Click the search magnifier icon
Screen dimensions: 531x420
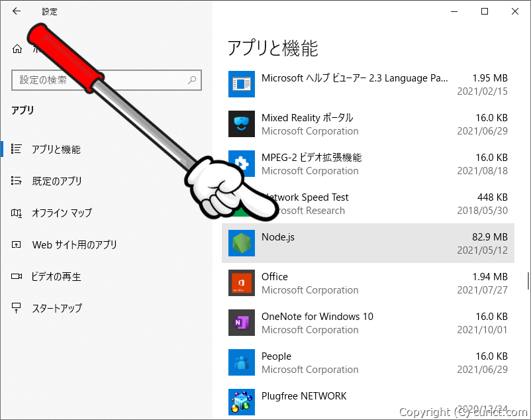pyautogui.click(x=192, y=80)
